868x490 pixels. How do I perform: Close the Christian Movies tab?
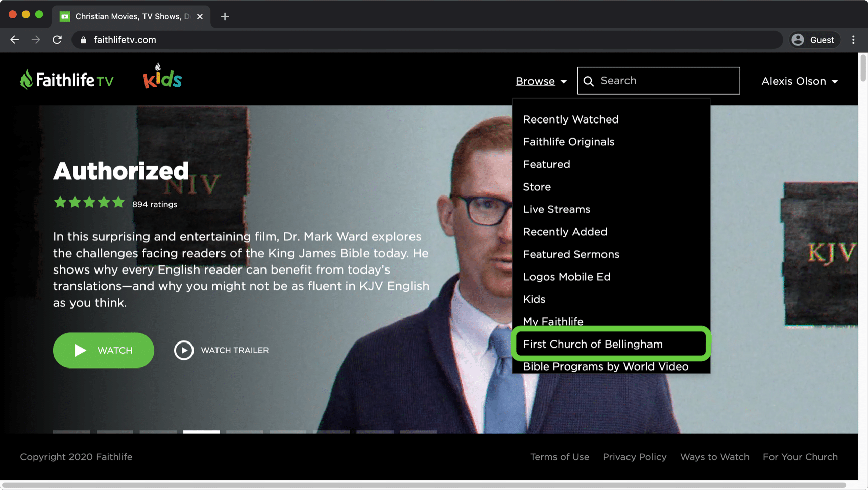tap(200, 17)
